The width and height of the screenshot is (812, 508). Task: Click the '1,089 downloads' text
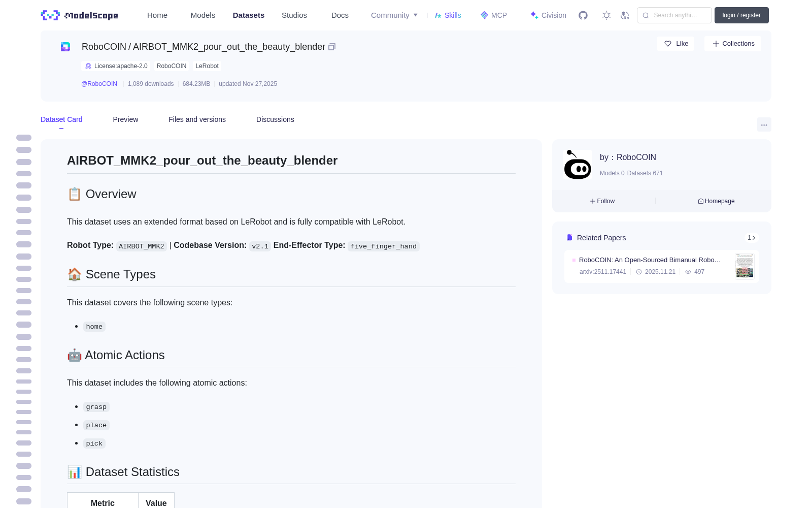pyautogui.click(x=151, y=84)
